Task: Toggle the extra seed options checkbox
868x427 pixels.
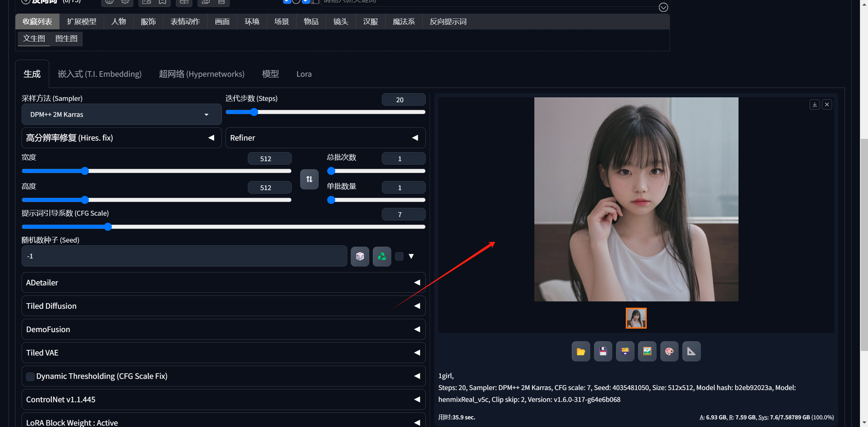Action: [399, 256]
